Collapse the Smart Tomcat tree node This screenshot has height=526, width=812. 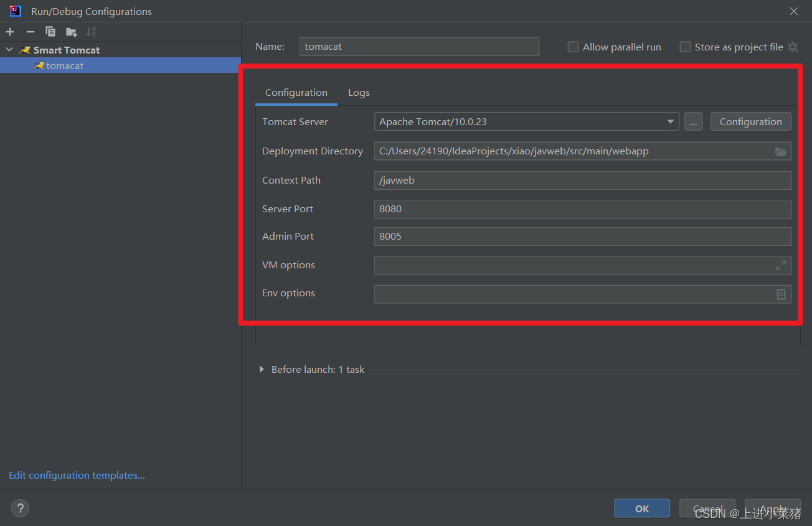(x=9, y=50)
